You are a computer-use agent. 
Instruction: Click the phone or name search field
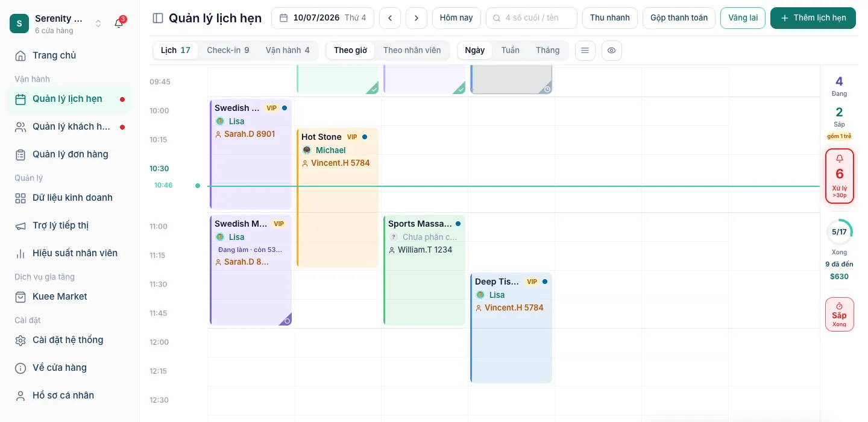tap(532, 18)
